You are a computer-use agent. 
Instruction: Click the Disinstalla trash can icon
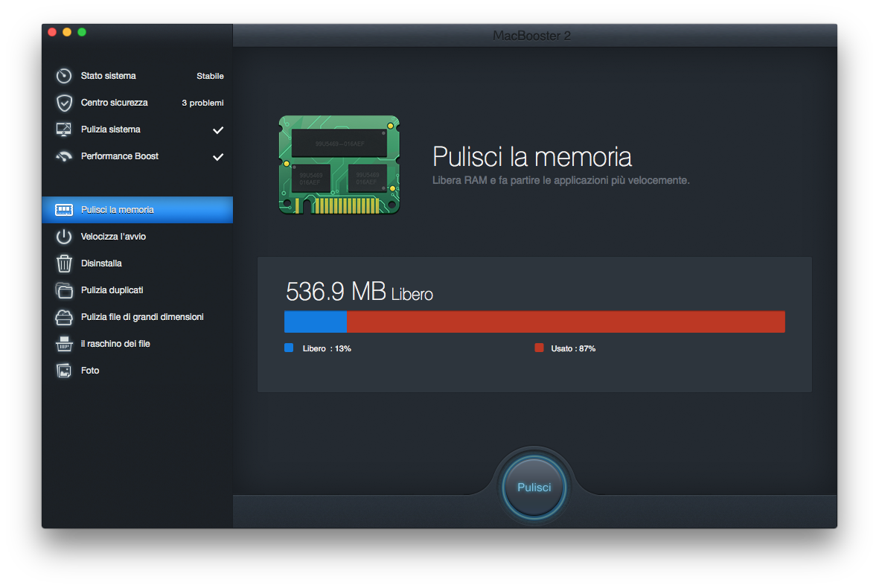(x=64, y=263)
